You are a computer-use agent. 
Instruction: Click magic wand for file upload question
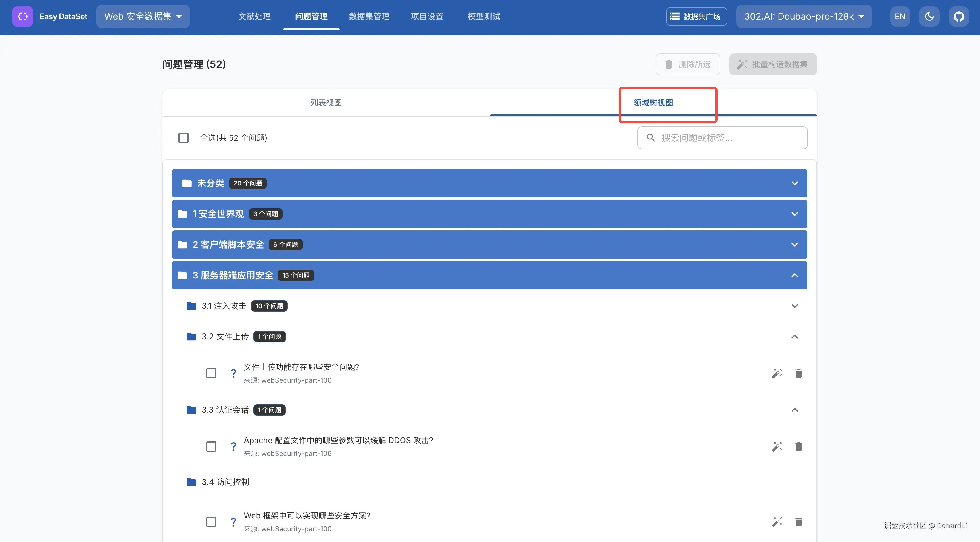coord(777,373)
